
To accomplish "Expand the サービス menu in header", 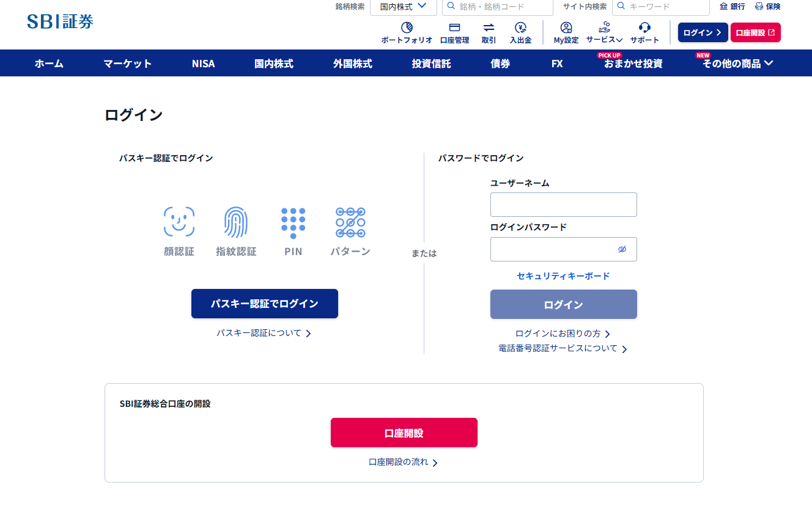I will pyautogui.click(x=604, y=33).
